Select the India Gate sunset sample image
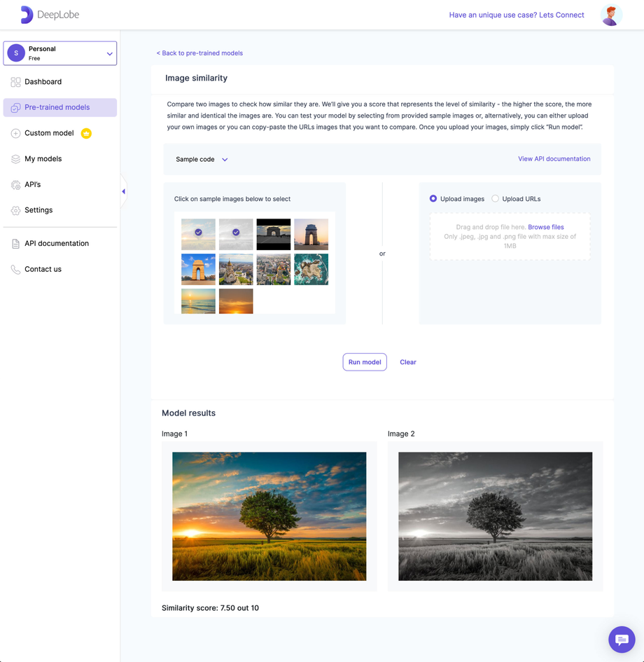 [x=311, y=234]
